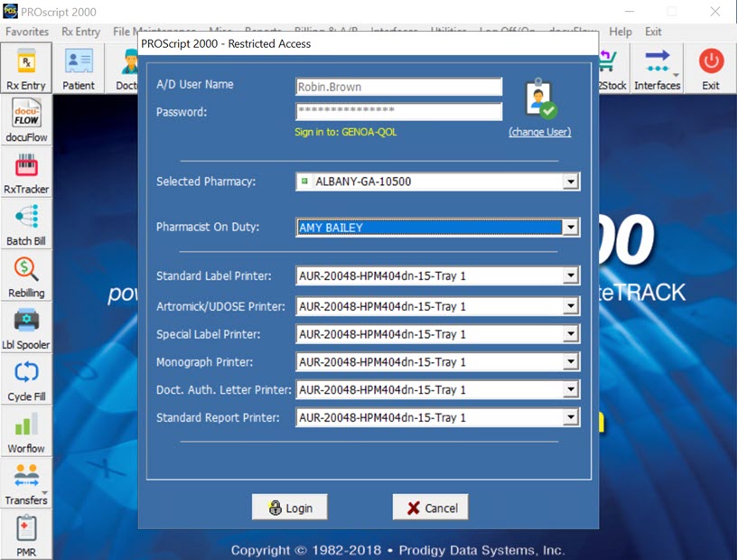Screen dimensions: 738x560
Task: Open the Rx Entry toolbar icon
Action: click(25, 69)
